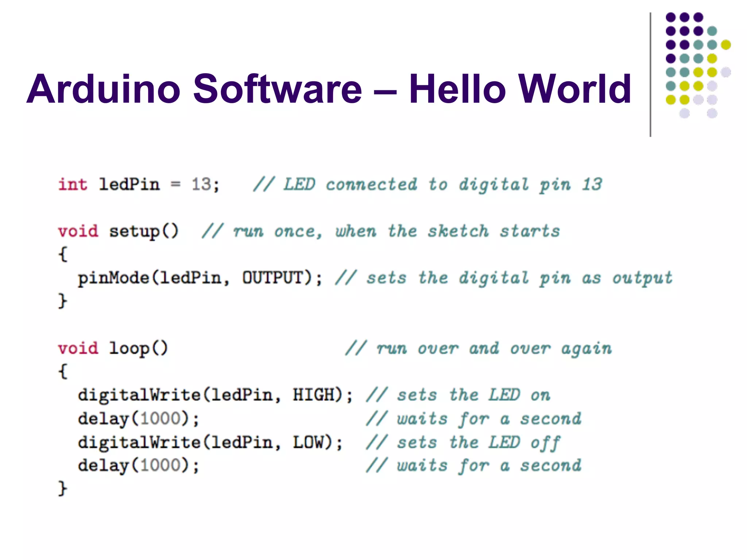Click the comment '// sets the digital pin as output'
The height and width of the screenshot is (560, 747).
coord(504,279)
